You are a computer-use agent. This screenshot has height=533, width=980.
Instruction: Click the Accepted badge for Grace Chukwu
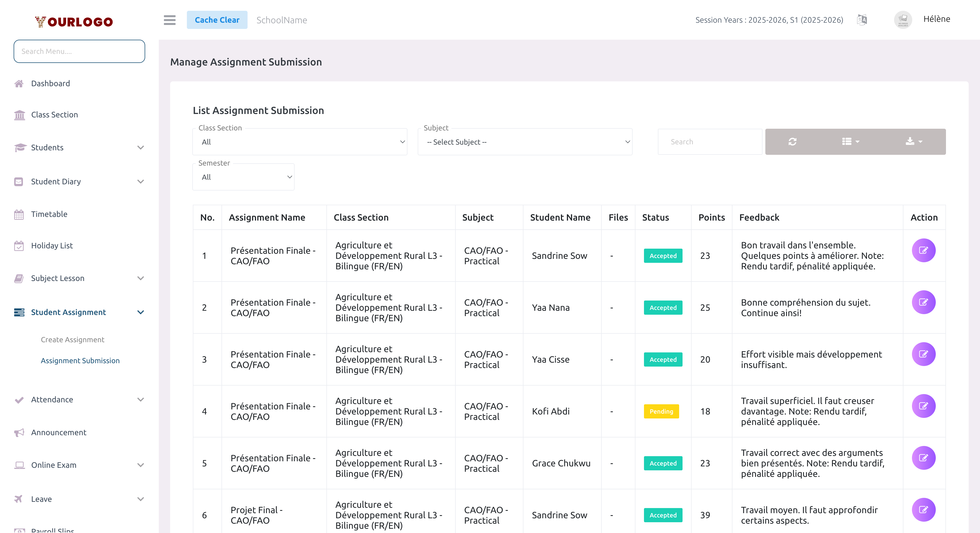tap(663, 463)
